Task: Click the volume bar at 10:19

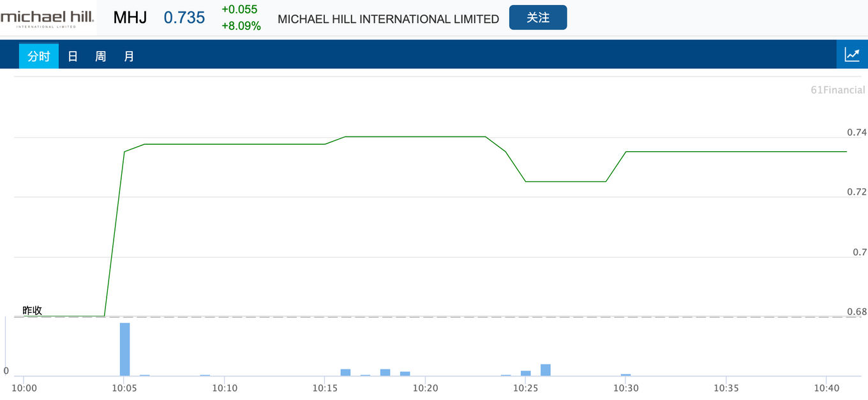Action: point(405,374)
